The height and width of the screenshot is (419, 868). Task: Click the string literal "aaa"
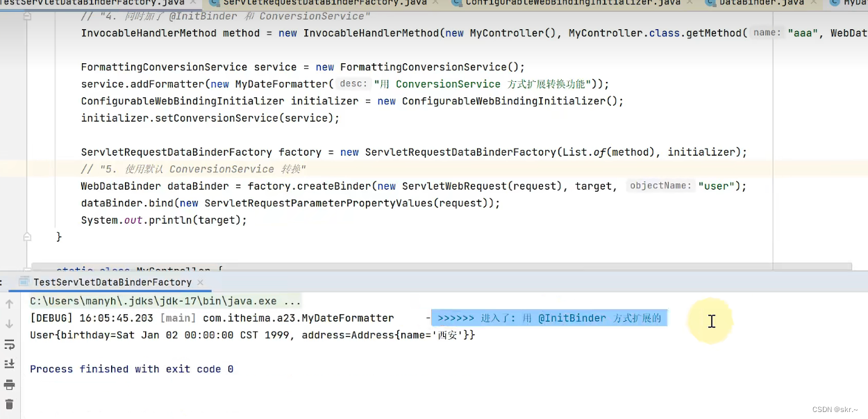point(803,33)
